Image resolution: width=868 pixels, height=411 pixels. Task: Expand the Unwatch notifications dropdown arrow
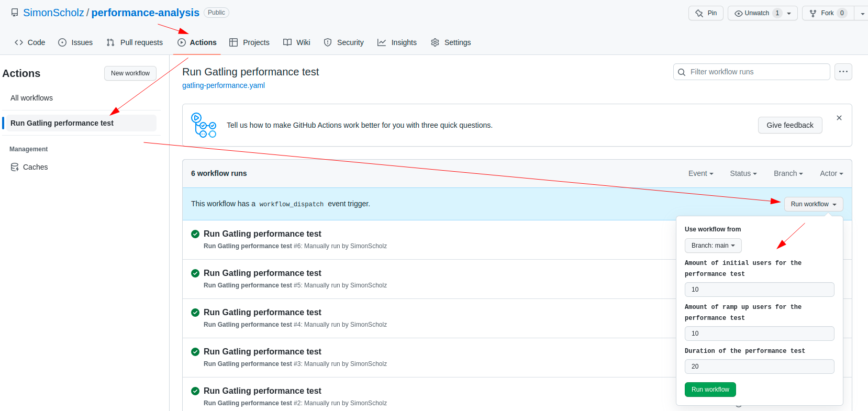point(789,13)
